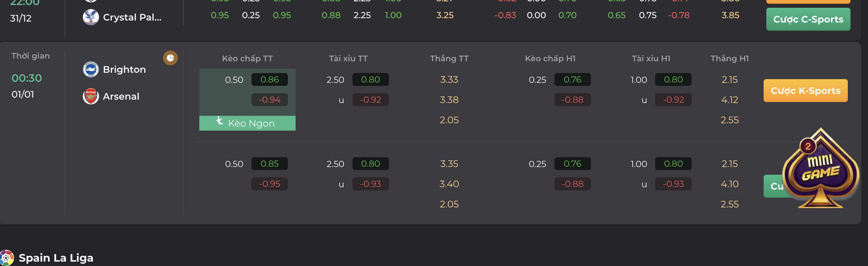Pick the 3.33 Thắng TT Brighton win odds

(x=449, y=79)
